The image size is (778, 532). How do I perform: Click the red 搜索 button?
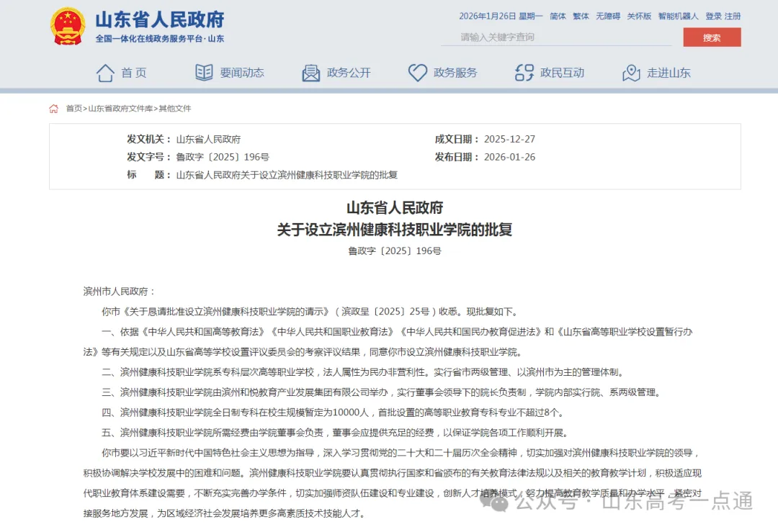(x=712, y=37)
